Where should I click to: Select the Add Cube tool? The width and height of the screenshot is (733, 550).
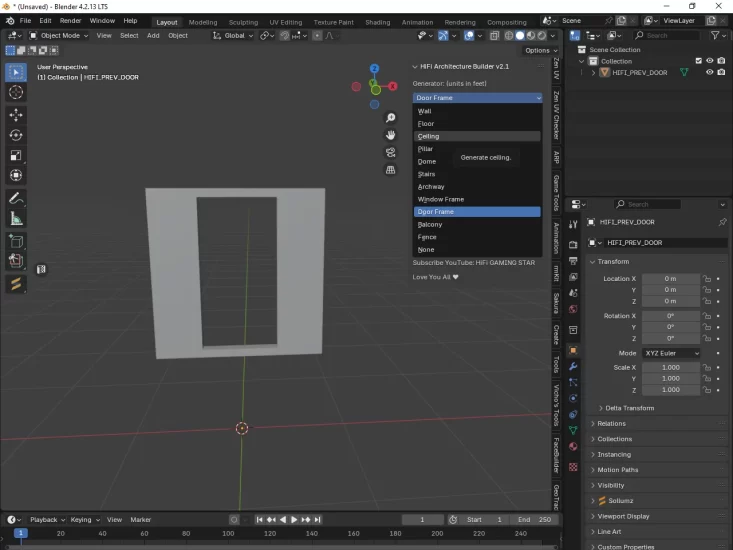pyautogui.click(x=16, y=241)
